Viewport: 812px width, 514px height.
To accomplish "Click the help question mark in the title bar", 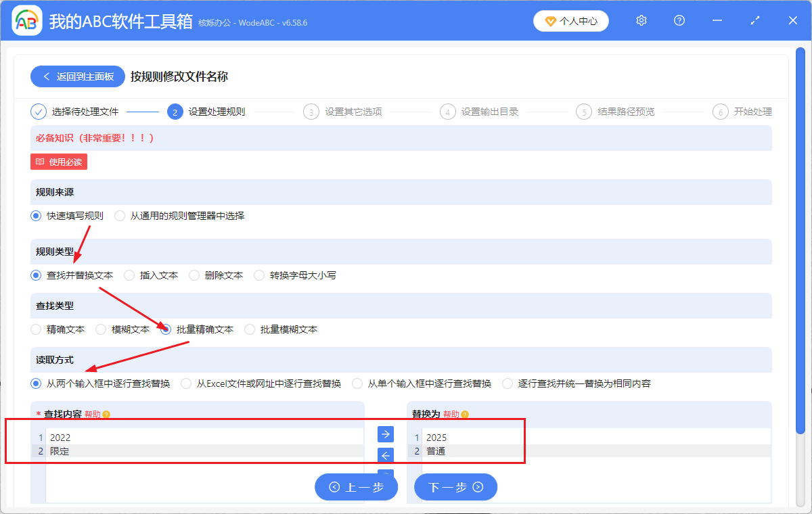I will 679,20.
